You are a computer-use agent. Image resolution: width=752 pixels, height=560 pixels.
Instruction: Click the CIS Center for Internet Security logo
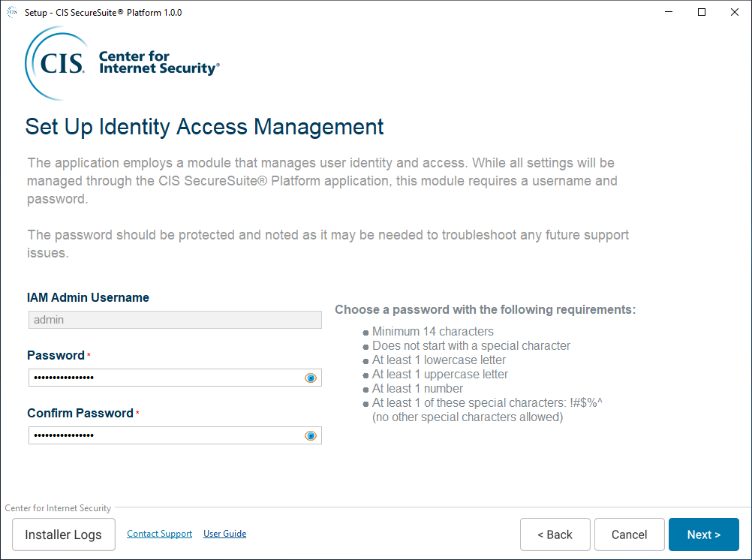click(122, 63)
